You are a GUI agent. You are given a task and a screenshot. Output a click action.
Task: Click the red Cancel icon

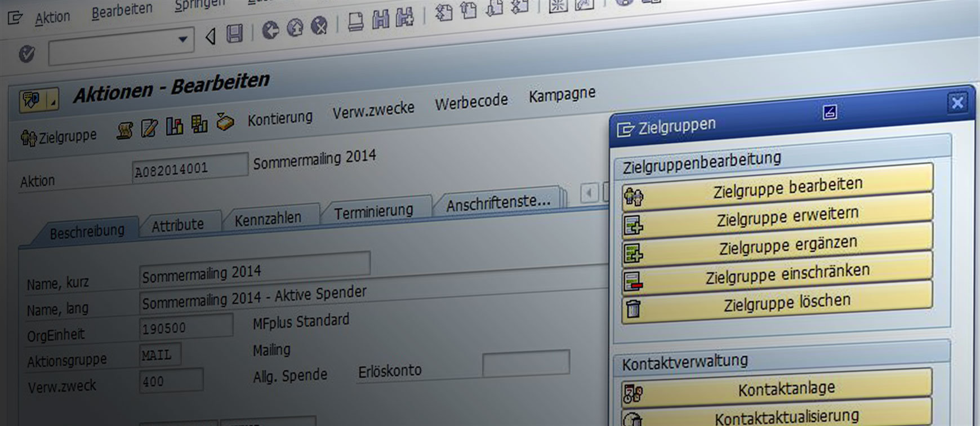point(319,25)
